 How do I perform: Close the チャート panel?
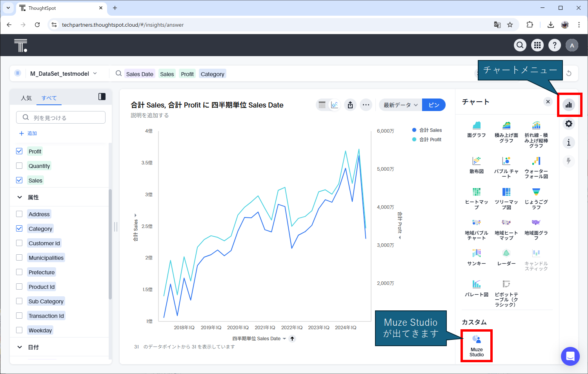548,102
